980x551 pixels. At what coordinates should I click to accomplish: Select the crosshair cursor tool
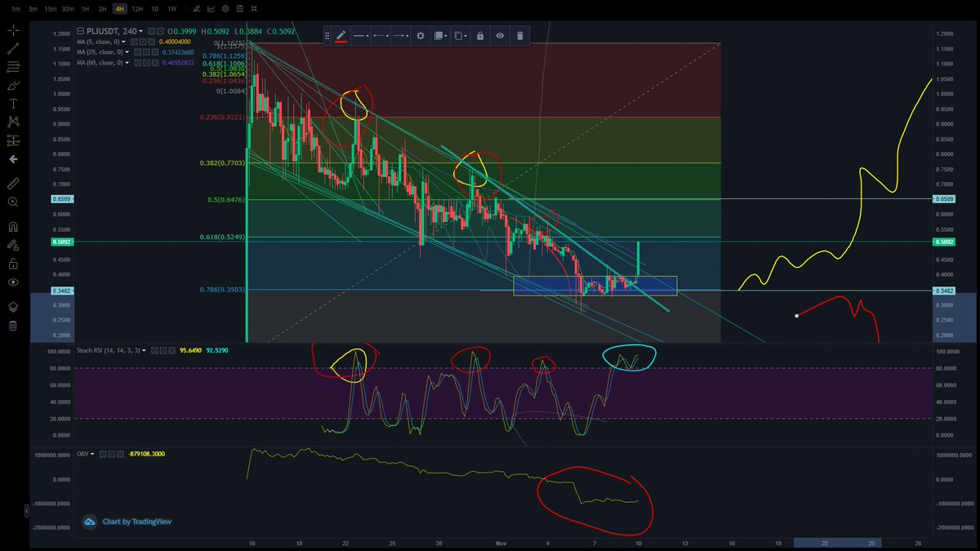[x=13, y=30]
